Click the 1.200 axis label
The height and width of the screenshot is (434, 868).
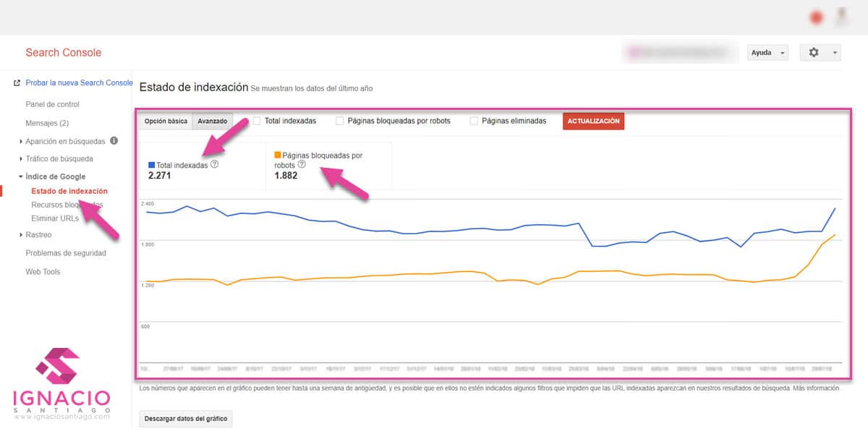[146, 286]
